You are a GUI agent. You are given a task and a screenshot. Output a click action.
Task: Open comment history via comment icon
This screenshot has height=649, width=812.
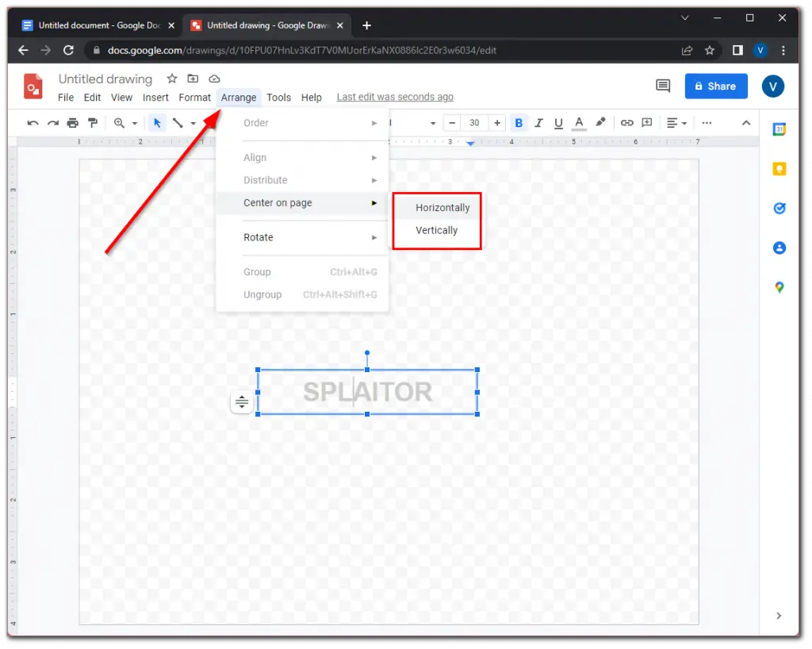[x=663, y=86]
